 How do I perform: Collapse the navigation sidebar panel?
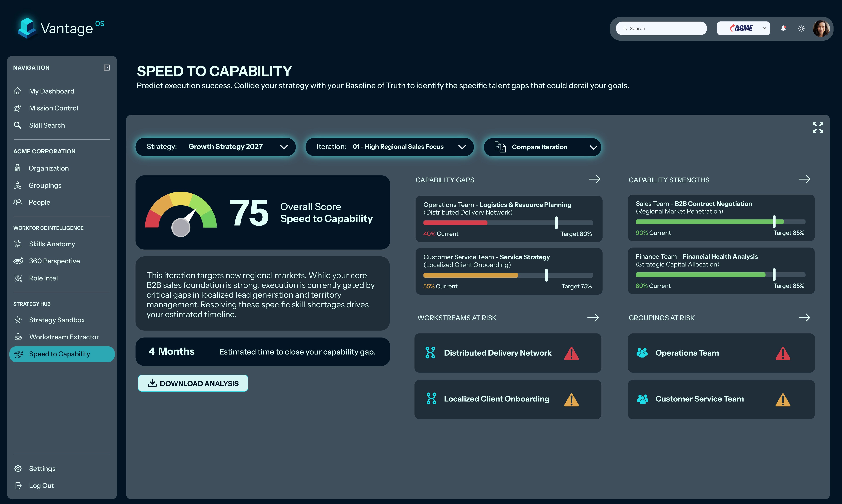pos(107,68)
